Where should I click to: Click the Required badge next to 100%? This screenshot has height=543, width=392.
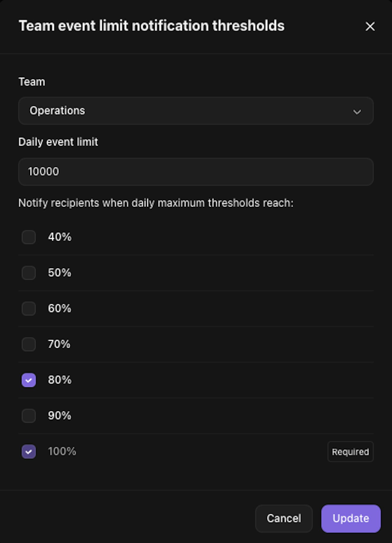click(x=350, y=452)
